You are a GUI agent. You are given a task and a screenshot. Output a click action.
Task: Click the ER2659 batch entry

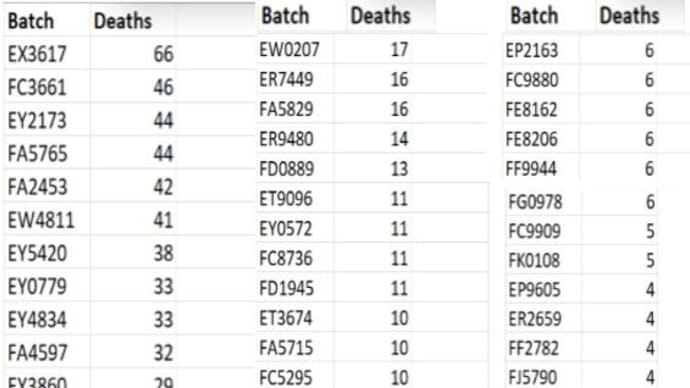click(535, 319)
